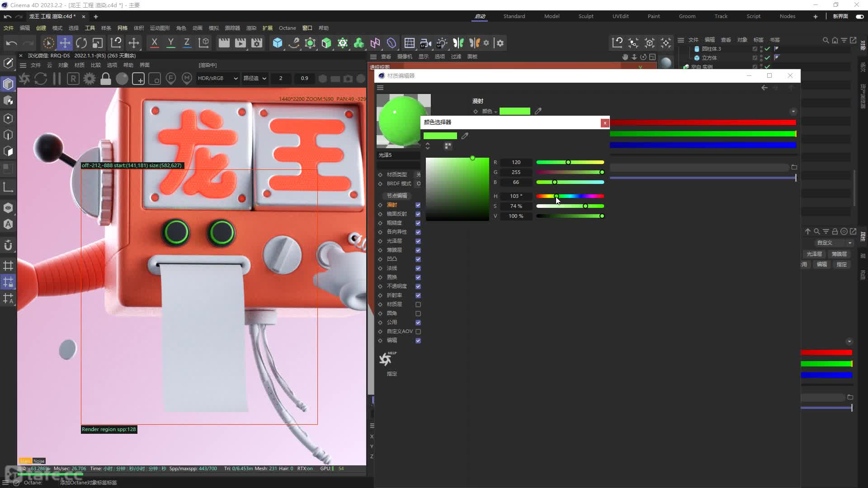Close the 颜色选择器 color picker dialog

(x=605, y=123)
